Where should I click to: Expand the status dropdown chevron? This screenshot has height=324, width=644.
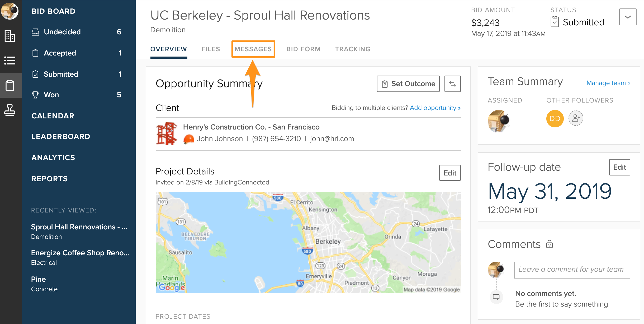(x=628, y=17)
